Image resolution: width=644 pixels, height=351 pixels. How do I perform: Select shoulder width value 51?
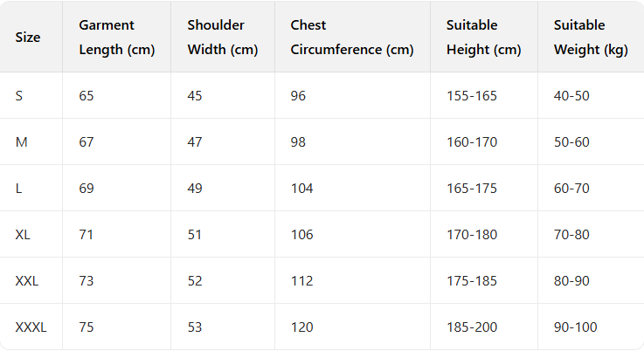(x=194, y=235)
